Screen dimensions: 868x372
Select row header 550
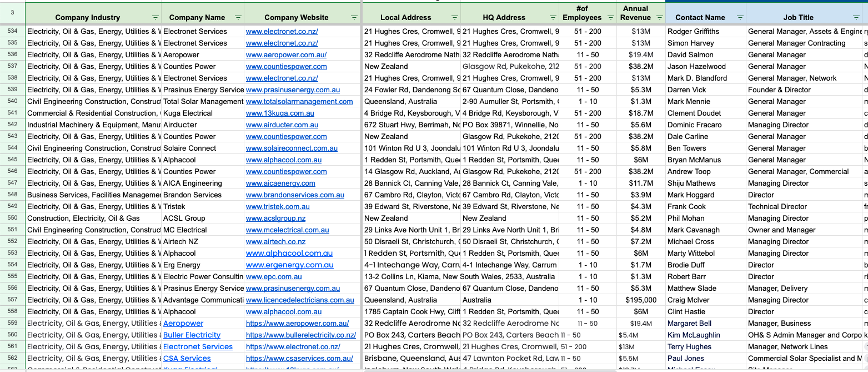coord(12,218)
